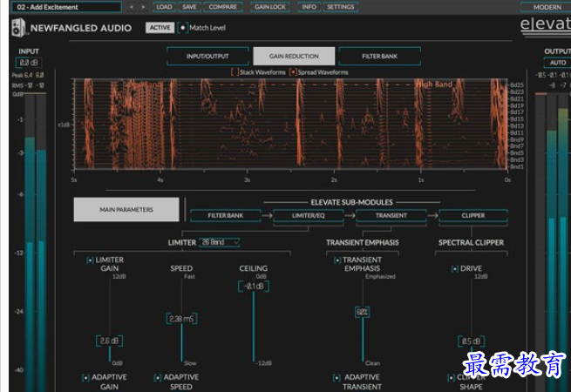
Task: Click the Transient Emphasis slider handle 60%
Action: pyautogui.click(x=363, y=312)
